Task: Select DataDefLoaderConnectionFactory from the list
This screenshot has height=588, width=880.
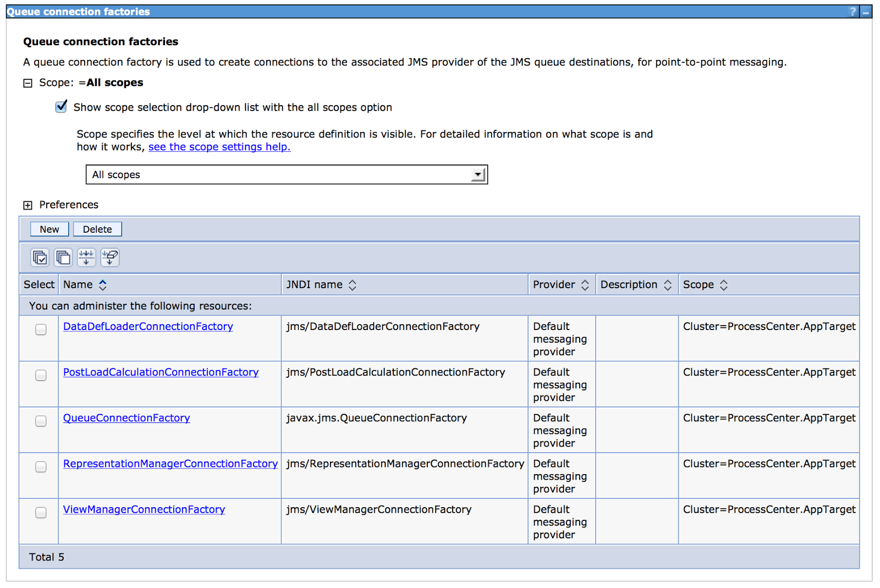Action: coord(147,326)
